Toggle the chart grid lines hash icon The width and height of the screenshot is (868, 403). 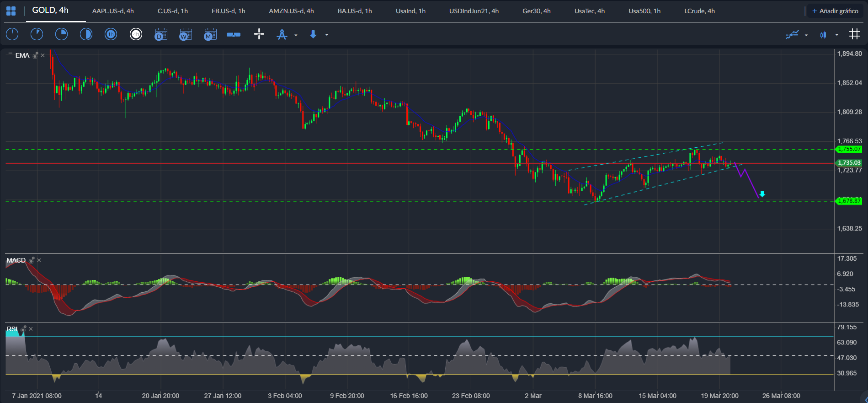[x=854, y=34]
